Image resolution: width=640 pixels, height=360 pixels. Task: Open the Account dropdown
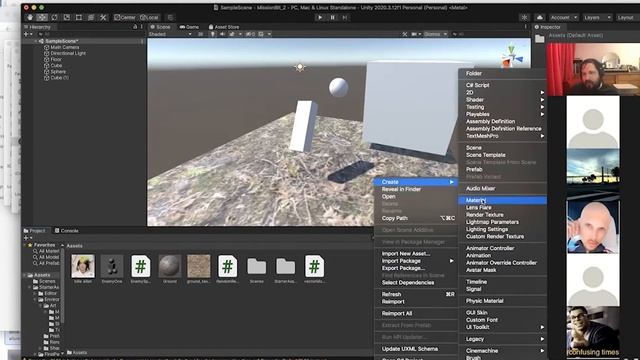tap(564, 18)
